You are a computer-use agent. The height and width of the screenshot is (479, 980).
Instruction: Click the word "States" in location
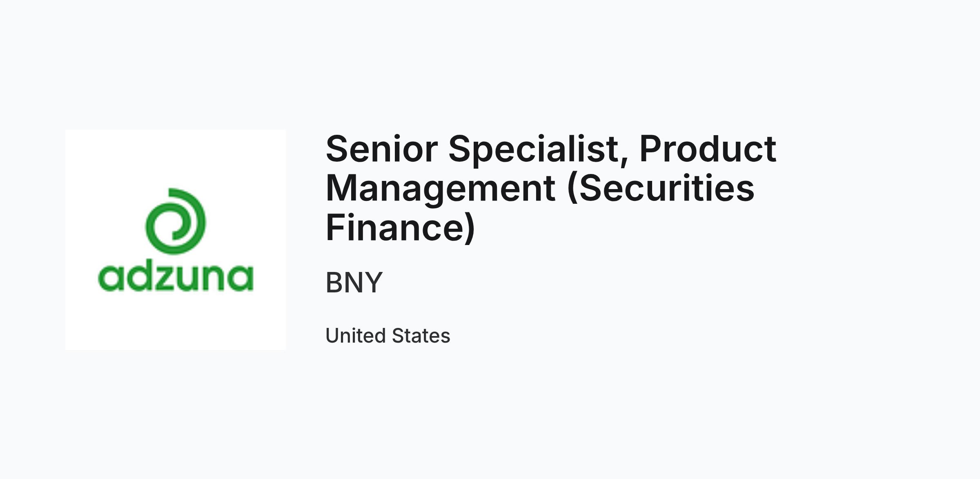421,336
